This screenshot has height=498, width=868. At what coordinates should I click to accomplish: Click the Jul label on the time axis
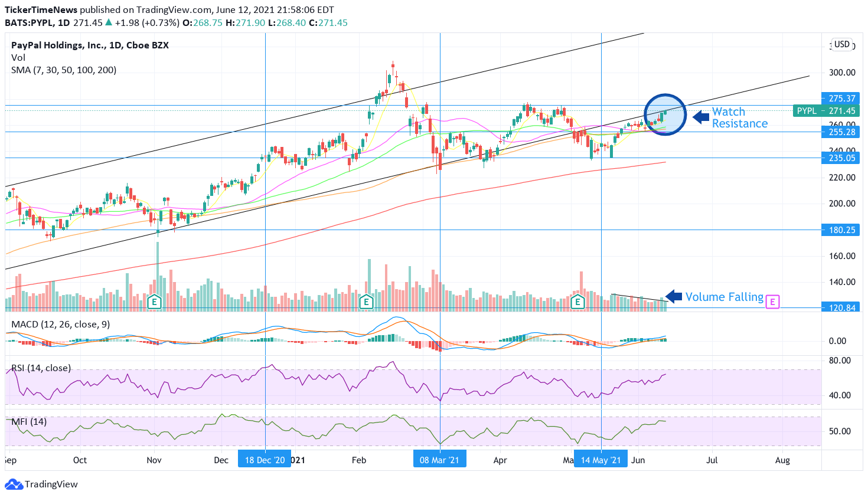pyautogui.click(x=712, y=460)
